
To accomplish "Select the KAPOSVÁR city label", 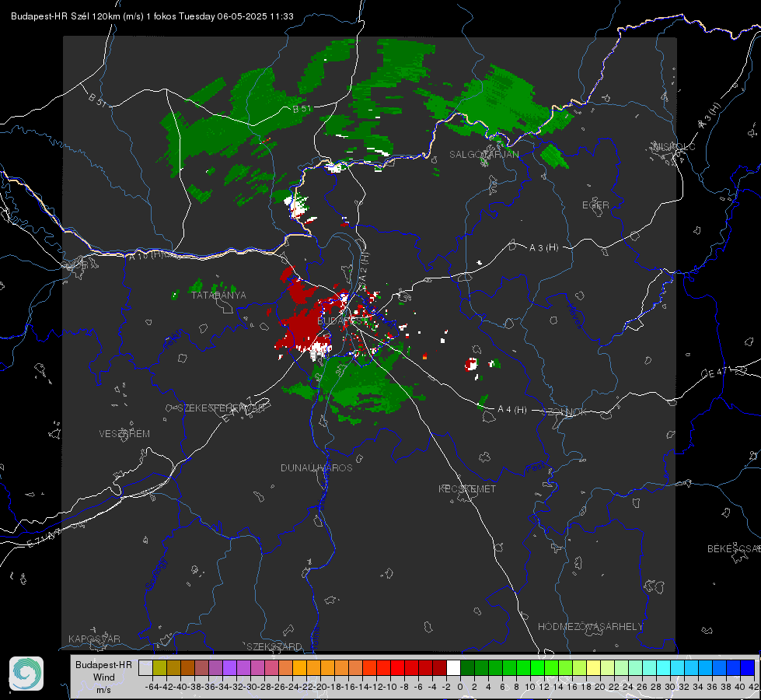I will tap(94, 639).
